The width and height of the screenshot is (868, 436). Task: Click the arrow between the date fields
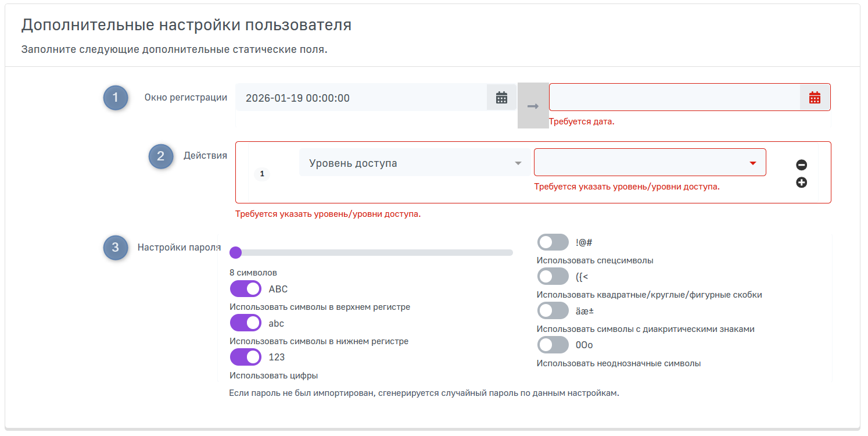point(533,106)
